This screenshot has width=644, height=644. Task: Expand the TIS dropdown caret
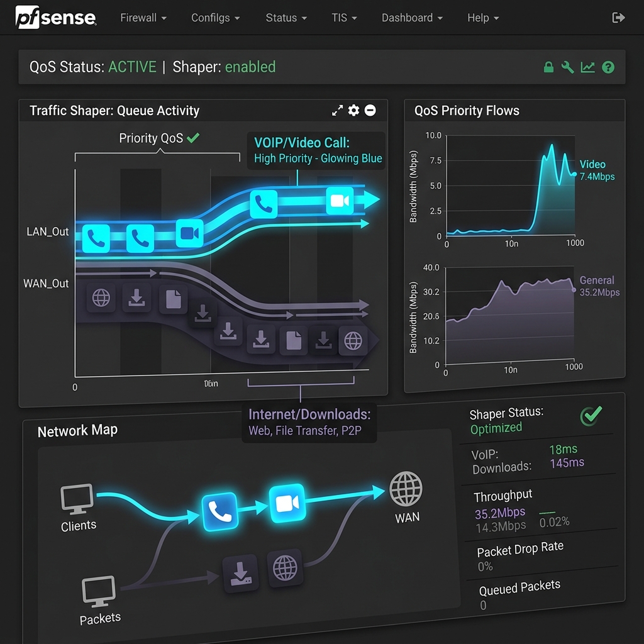click(x=354, y=18)
